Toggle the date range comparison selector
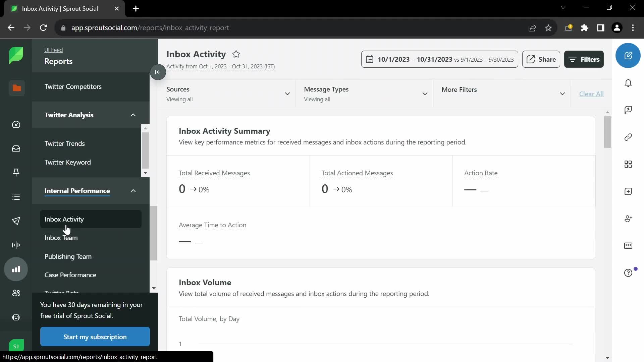The width and height of the screenshot is (644, 362). [440, 59]
